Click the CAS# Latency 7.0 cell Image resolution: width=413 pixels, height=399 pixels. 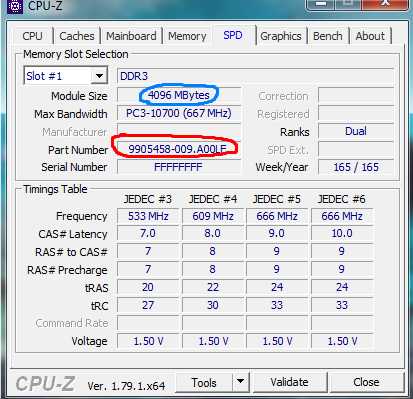148,233
